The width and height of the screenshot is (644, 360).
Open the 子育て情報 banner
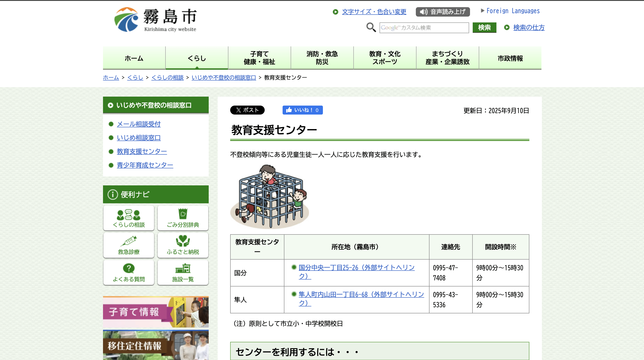(155, 312)
